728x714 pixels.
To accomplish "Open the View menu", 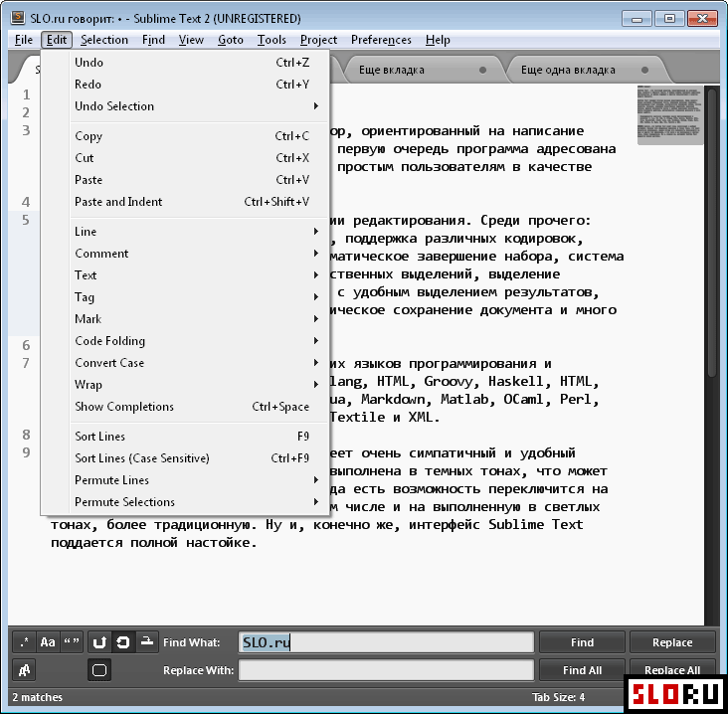I will point(191,40).
